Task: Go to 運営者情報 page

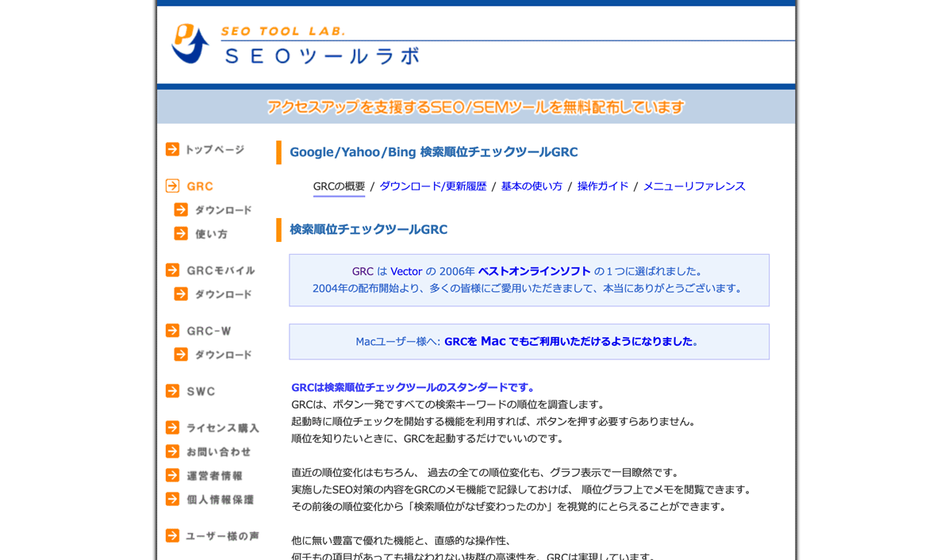Action: (215, 475)
